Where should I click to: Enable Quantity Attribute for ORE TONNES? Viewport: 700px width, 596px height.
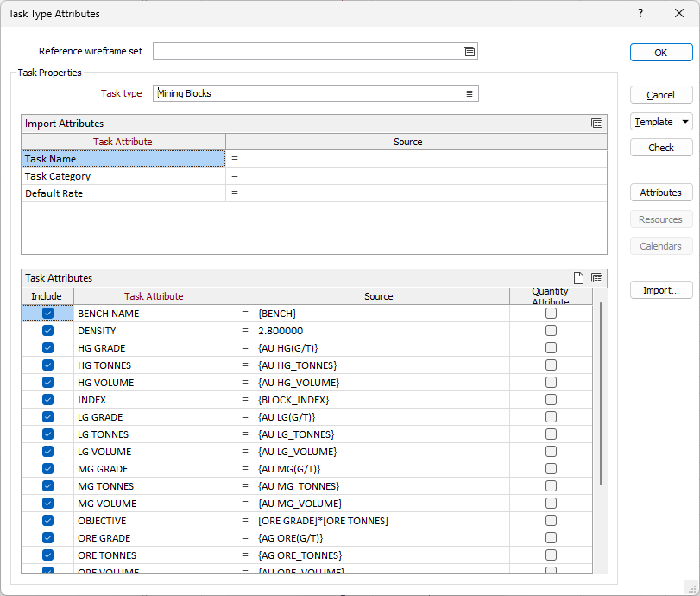[x=551, y=555]
